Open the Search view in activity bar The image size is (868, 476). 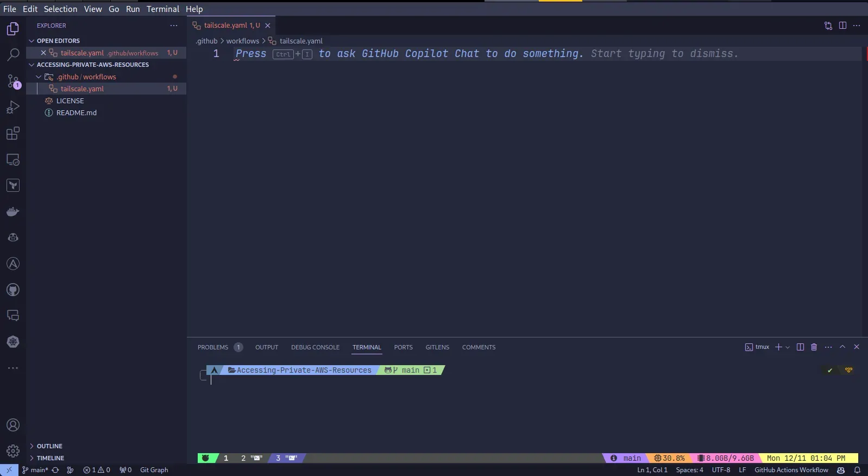click(13, 54)
